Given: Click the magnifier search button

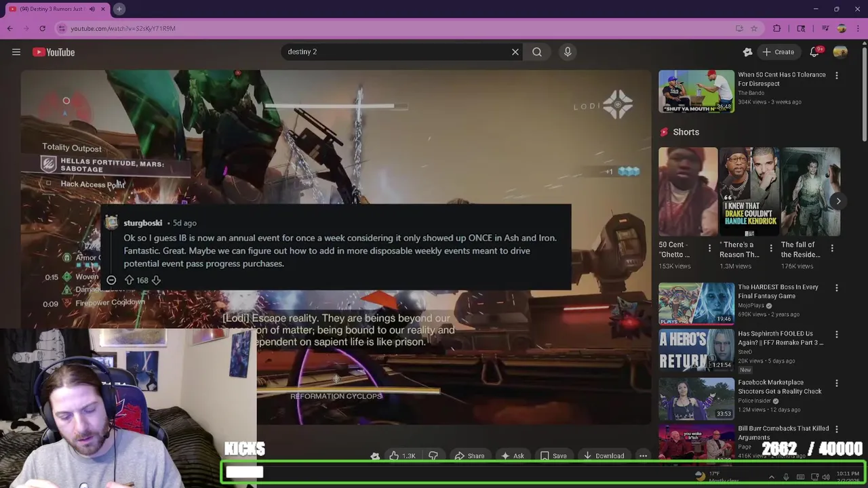Looking at the screenshot, I should click(x=537, y=52).
